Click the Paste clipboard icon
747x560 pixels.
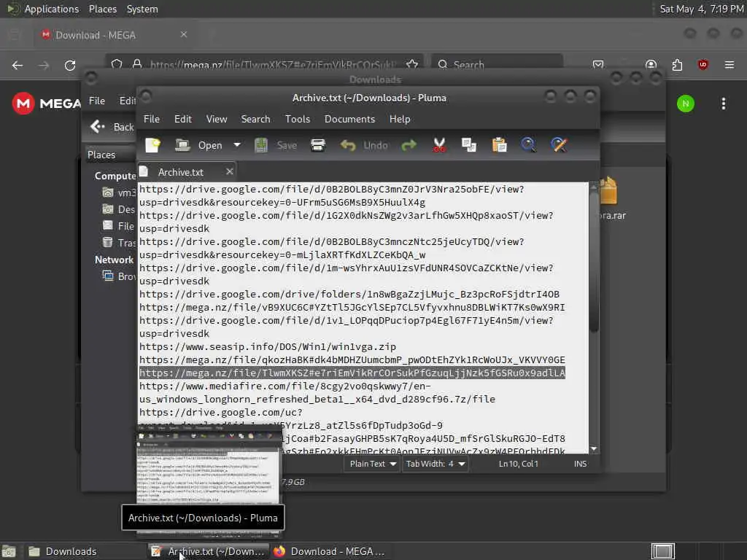tap(499, 145)
